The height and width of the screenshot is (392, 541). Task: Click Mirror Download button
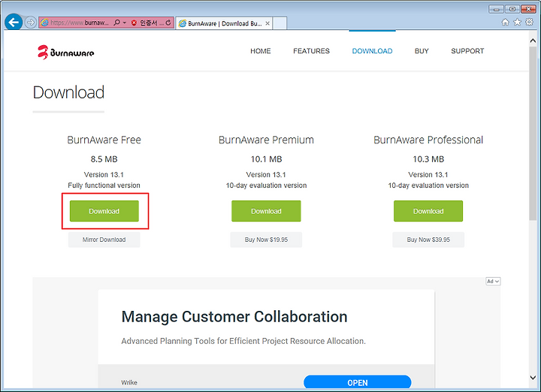pyautogui.click(x=104, y=240)
